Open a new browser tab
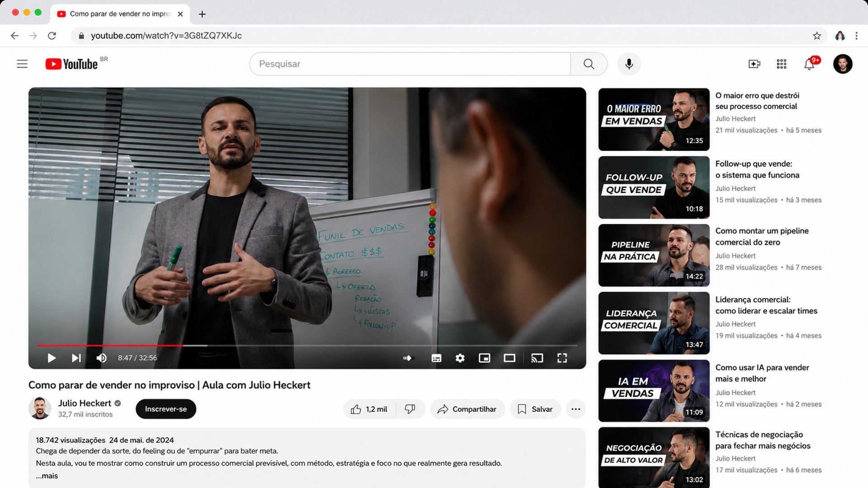This screenshot has width=868, height=488. [x=202, y=14]
